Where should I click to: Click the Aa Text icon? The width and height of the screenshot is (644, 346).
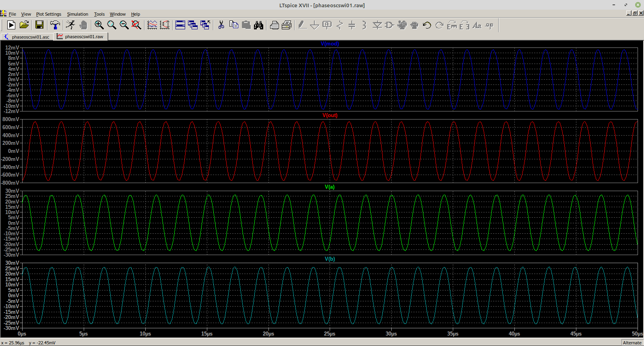click(x=477, y=25)
